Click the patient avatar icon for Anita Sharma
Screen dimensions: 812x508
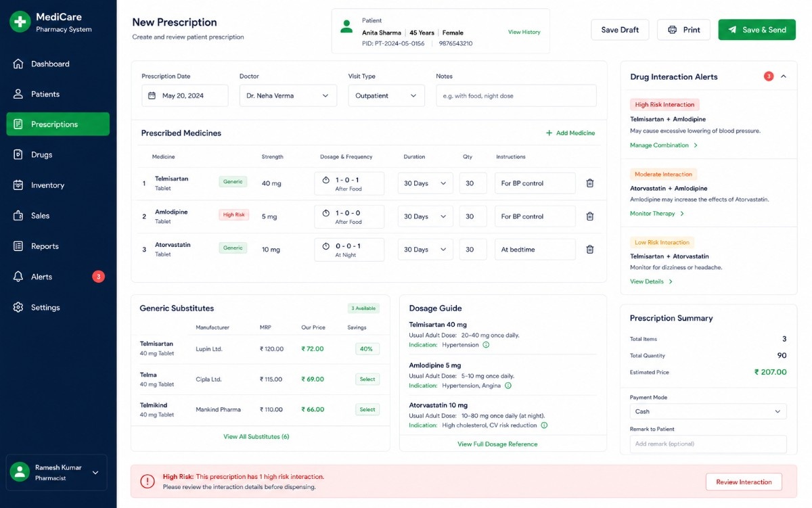(x=346, y=27)
